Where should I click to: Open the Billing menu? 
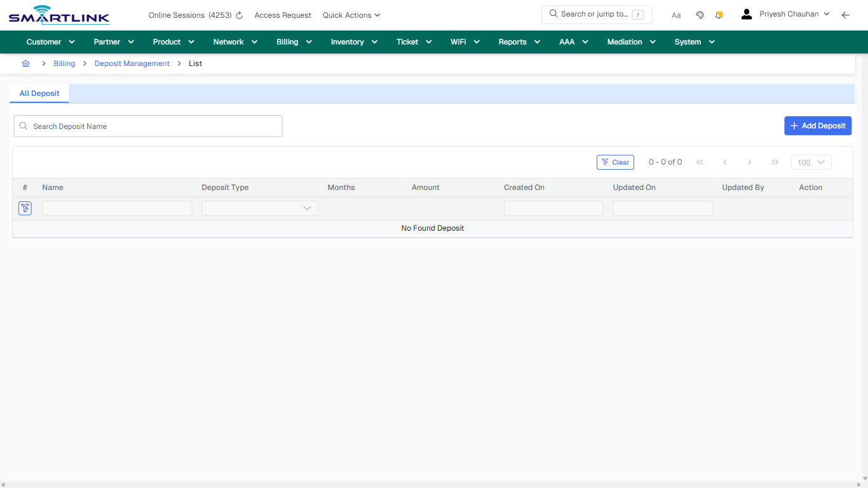[294, 42]
